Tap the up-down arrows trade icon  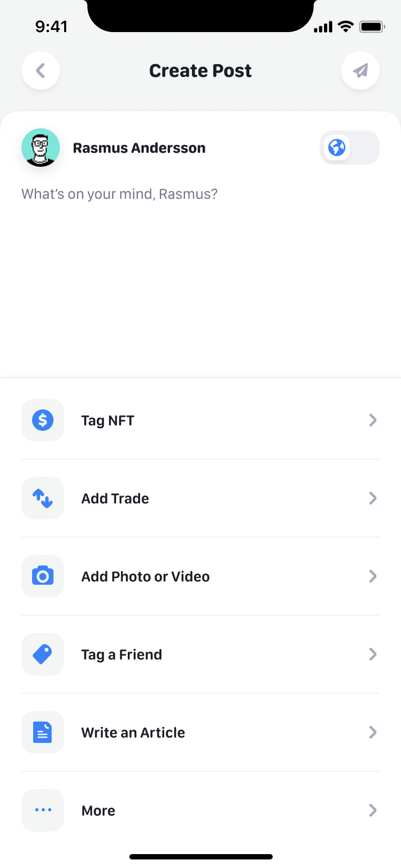pos(43,498)
